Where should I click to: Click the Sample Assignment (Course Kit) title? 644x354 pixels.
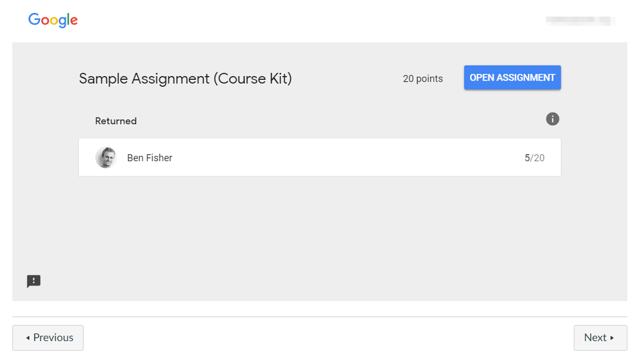(x=185, y=79)
